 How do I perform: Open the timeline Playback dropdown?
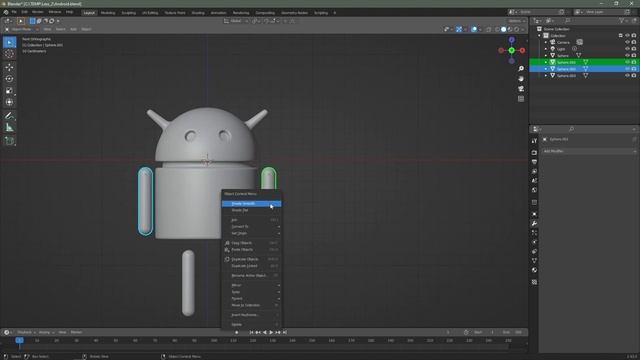[x=27, y=332]
